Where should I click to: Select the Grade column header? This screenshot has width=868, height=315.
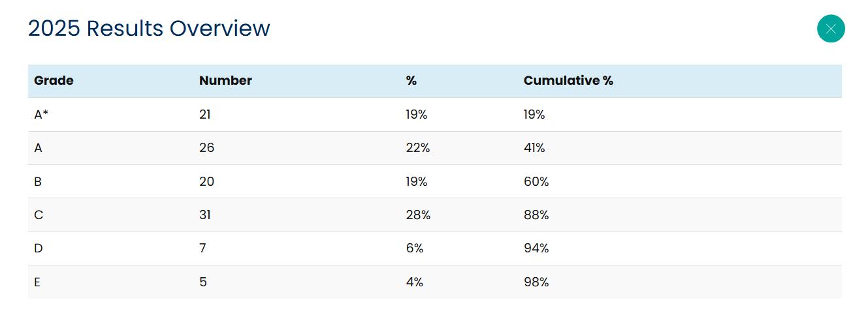[x=54, y=81]
